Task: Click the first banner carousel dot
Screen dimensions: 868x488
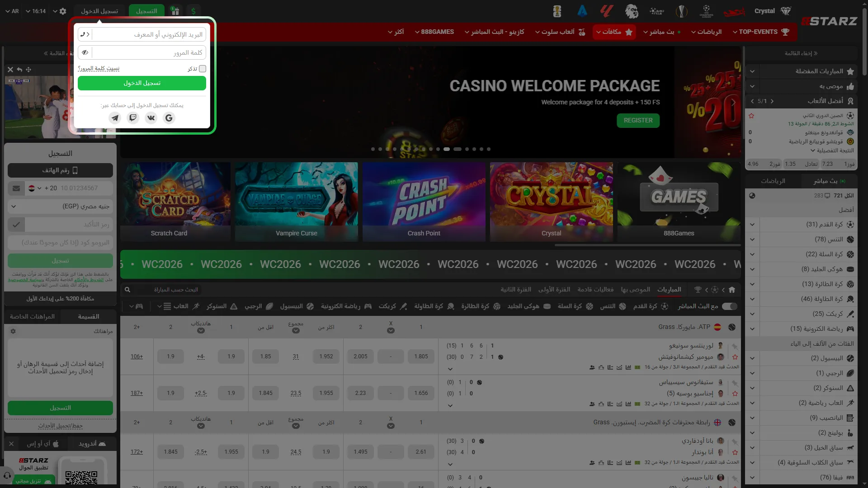Action: [373, 149]
